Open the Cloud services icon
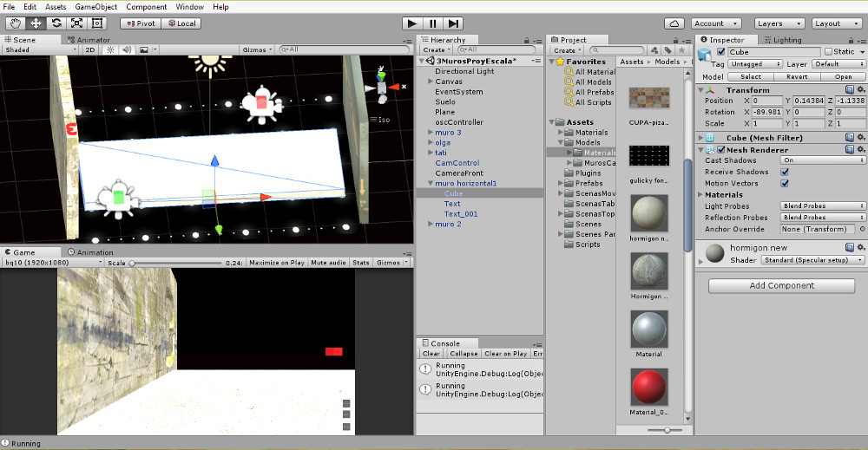 (676, 23)
